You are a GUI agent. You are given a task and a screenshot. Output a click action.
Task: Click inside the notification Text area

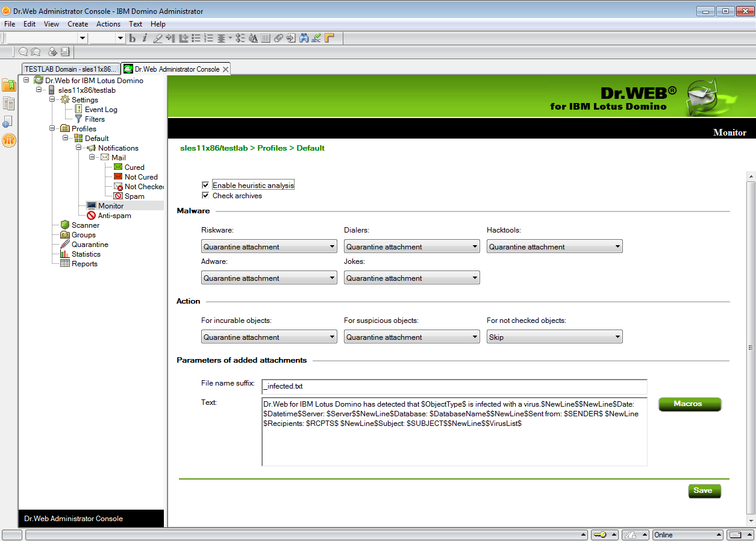pyautogui.click(x=454, y=431)
